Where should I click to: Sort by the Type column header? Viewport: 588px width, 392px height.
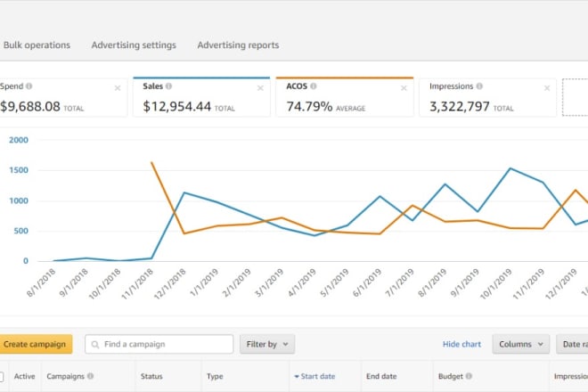215,376
